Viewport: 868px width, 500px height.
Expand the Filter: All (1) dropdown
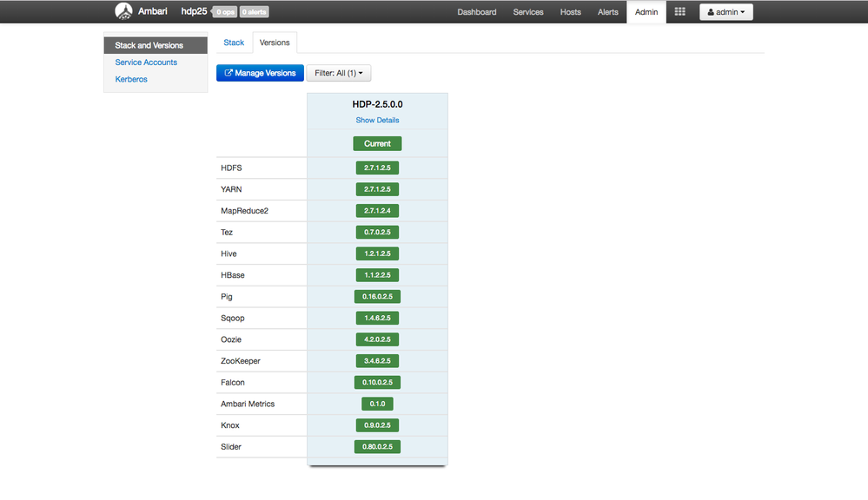(339, 73)
